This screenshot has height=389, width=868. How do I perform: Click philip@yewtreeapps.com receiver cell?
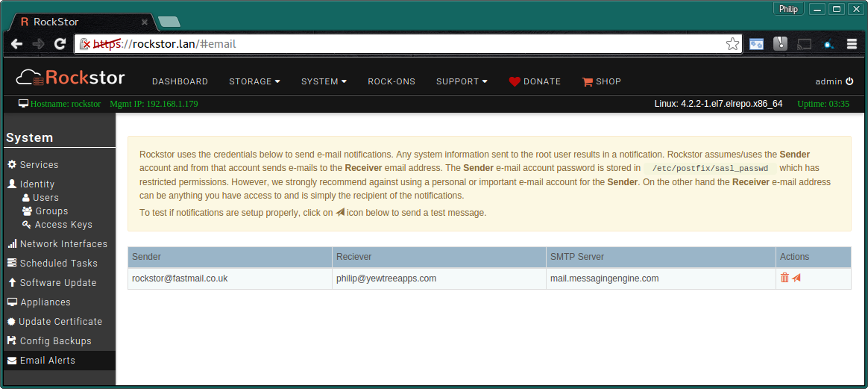[x=439, y=278]
